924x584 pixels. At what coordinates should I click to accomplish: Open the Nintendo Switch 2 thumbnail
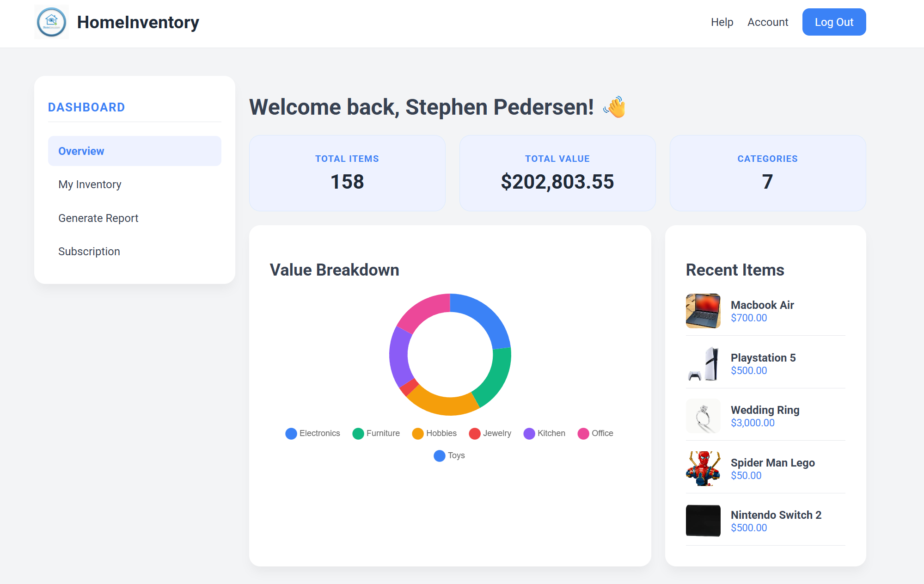click(702, 520)
